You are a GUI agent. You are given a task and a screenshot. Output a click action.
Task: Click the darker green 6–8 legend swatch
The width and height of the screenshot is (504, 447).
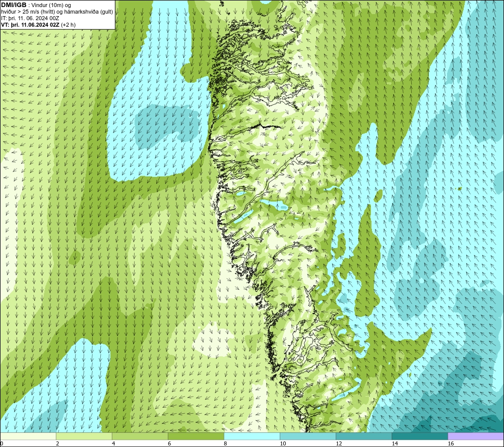tap(196, 436)
